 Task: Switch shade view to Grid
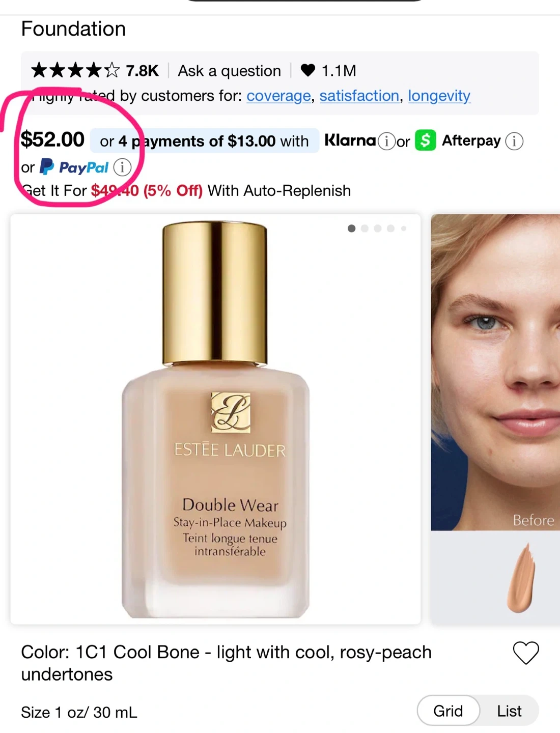pyautogui.click(x=448, y=711)
